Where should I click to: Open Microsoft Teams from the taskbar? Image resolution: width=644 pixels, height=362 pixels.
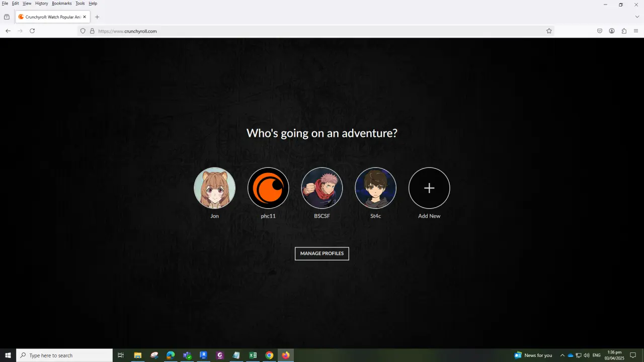pos(187,355)
